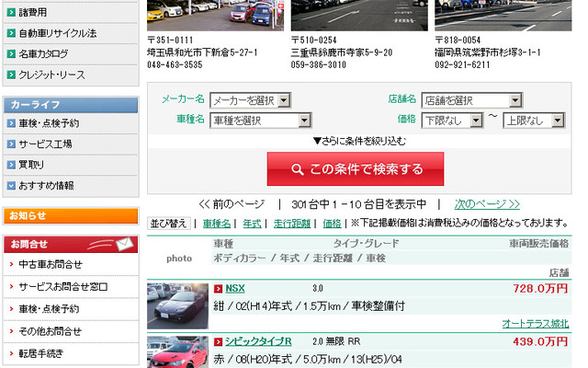Click store photo above 三重県鈴鹿市 address
Viewport: 588px width, 368px height.
359,16
